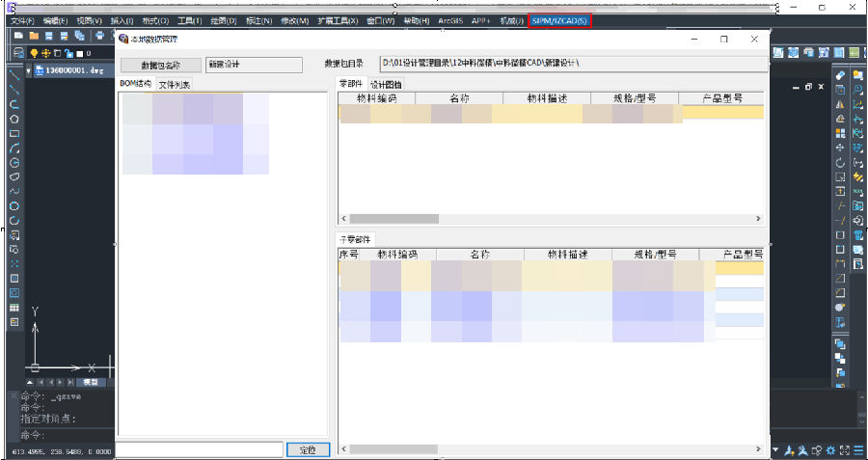This screenshot has width=868, height=460.
Task: Click the coordinates readout in the status bar
Action: 62,452
